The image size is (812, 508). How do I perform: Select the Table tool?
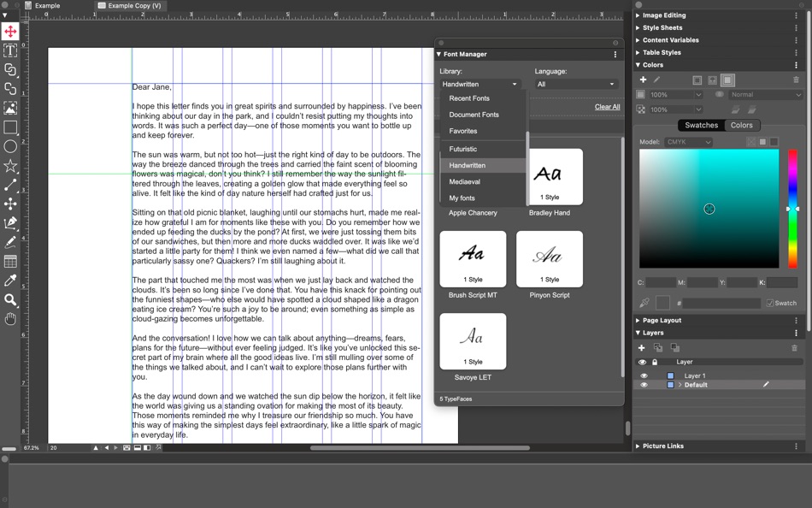[10, 262]
